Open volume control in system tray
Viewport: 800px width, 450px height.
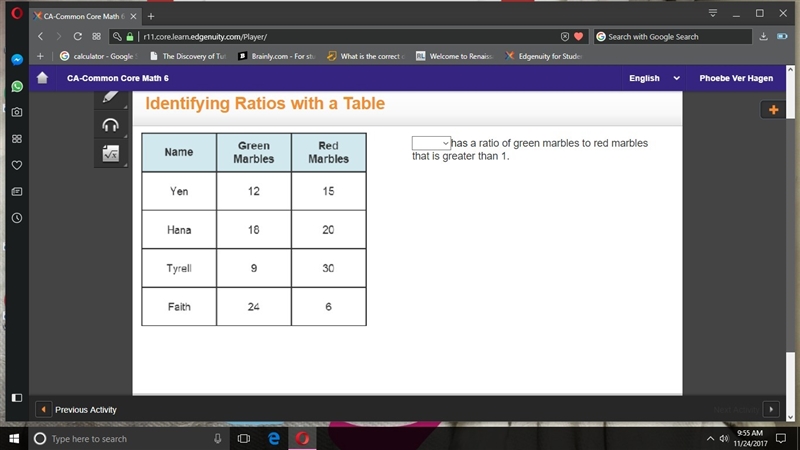723,439
